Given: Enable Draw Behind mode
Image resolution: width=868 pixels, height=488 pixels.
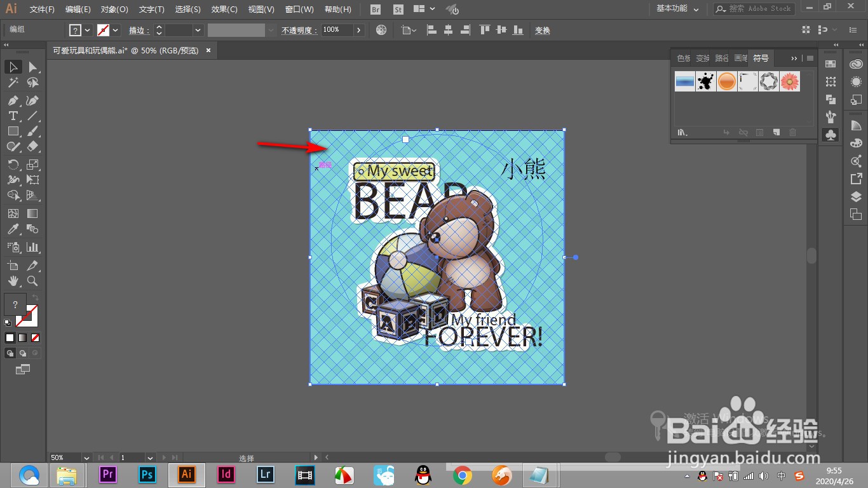Looking at the screenshot, I should (23, 353).
